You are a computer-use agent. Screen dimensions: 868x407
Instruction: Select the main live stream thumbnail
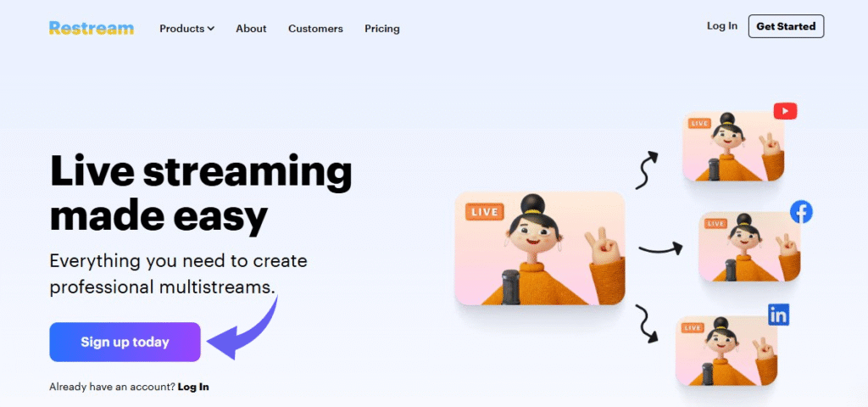tap(540, 248)
